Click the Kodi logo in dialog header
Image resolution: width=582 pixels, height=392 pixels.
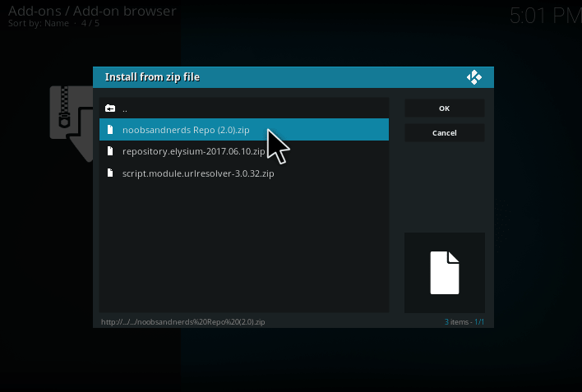click(474, 77)
